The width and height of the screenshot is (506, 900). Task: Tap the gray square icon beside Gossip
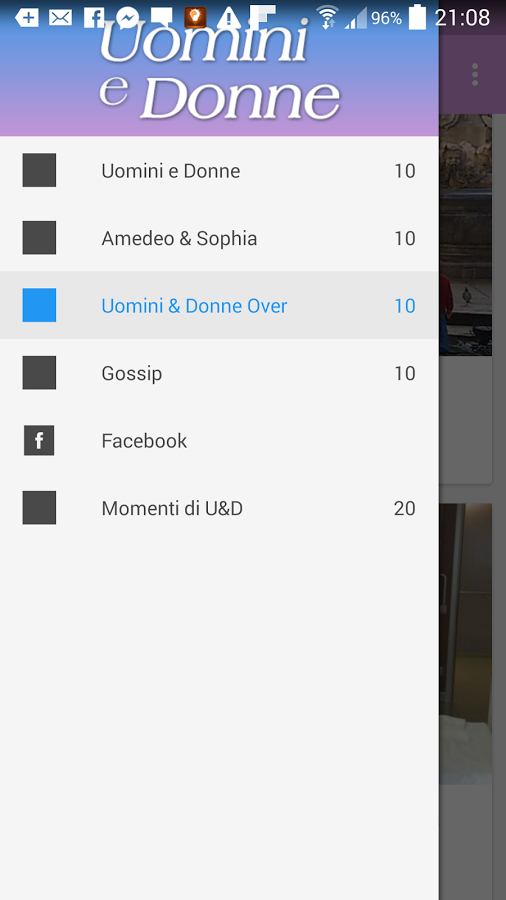(39, 373)
